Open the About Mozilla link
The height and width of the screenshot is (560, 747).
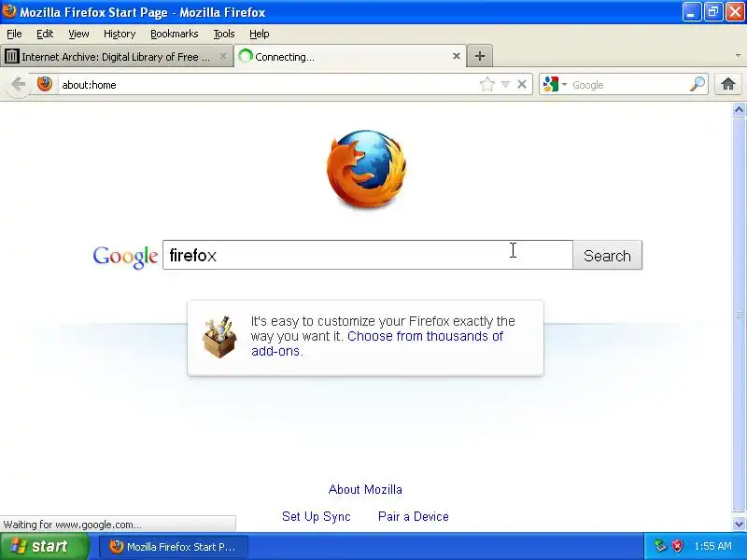(365, 489)
